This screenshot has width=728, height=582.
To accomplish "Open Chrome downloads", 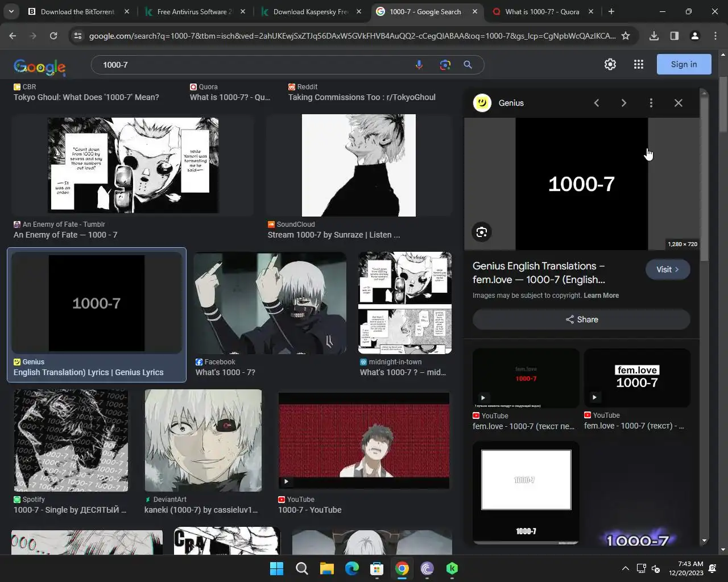I will click(654, 36).
